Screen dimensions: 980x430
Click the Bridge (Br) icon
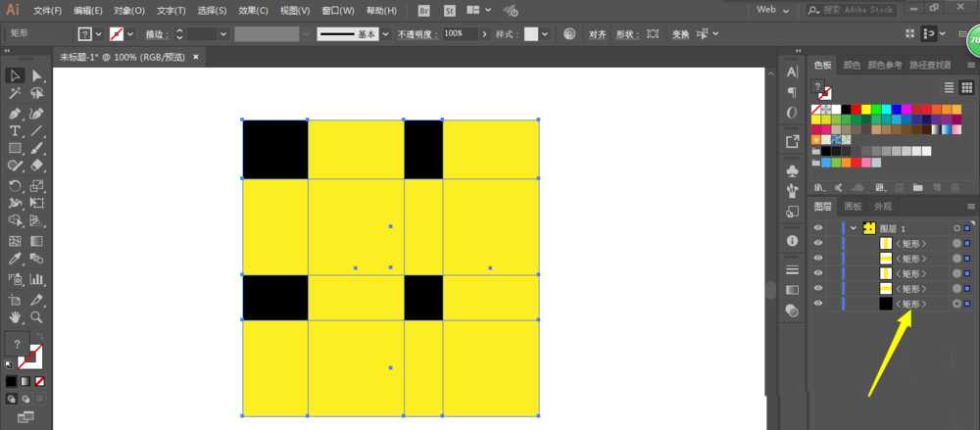tap(423, 11)
